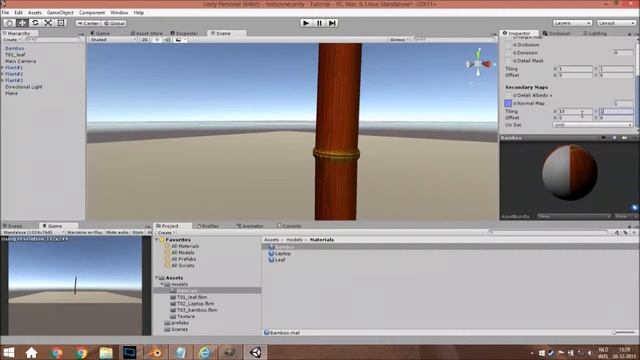This screenshot has width=640, height=360.
Task: Toggle Maximize on Play
Action: click(x=85, y=232)
